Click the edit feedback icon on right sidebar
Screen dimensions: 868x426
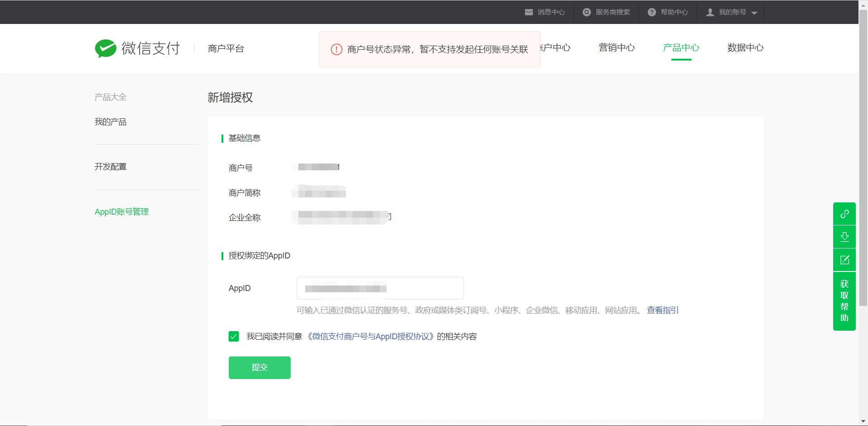tap(844, 260)
